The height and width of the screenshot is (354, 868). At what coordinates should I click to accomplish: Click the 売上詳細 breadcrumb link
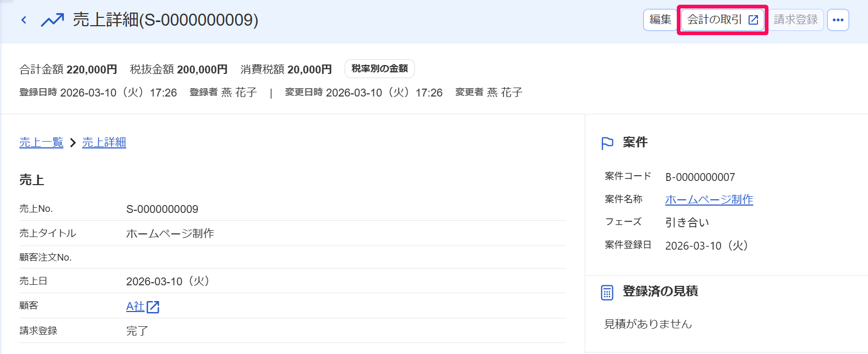coord(104,142)
